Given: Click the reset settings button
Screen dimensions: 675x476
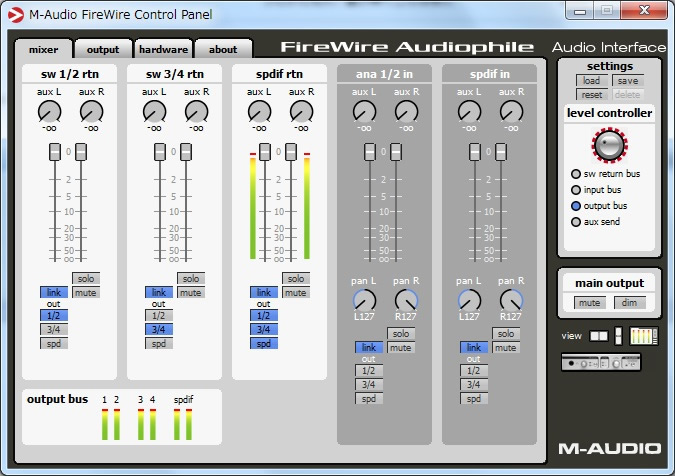Looking at the screenshot, I should coord(591,94).
